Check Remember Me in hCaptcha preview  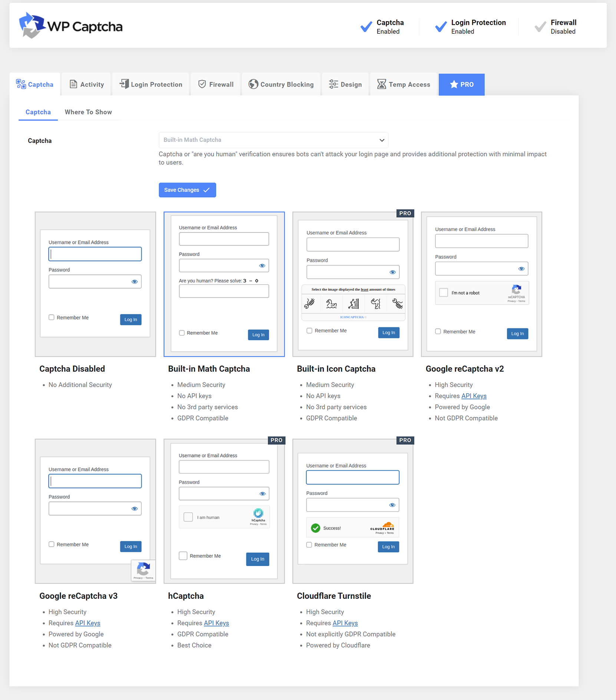tap(183, 555)
